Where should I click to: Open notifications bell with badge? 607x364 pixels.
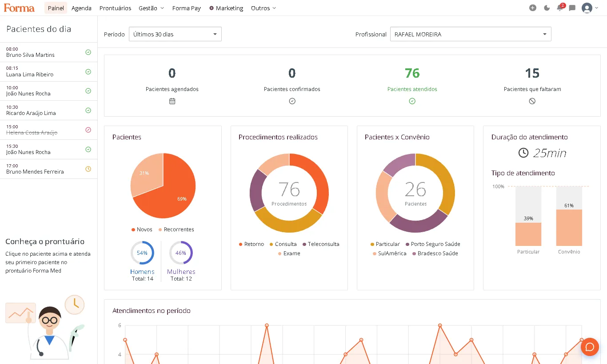click(560, 7)
